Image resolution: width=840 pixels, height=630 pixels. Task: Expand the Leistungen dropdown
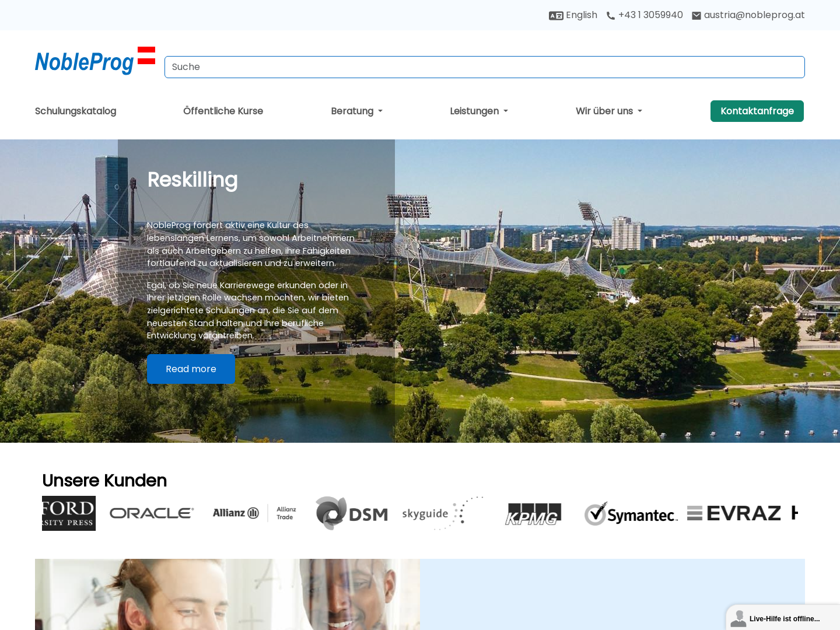pos(479,111)
